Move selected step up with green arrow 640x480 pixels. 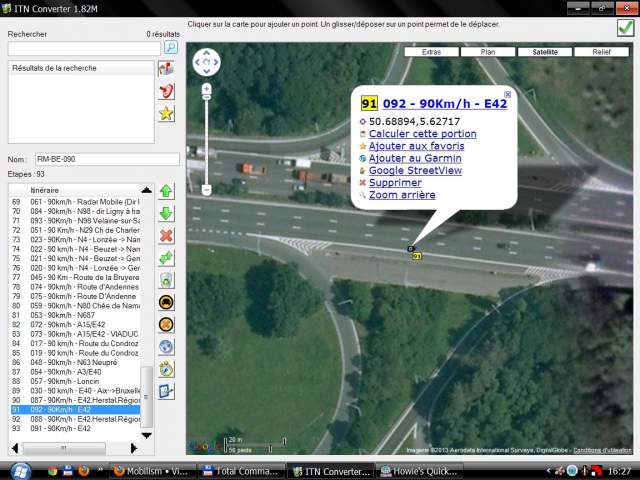(166, 191)
